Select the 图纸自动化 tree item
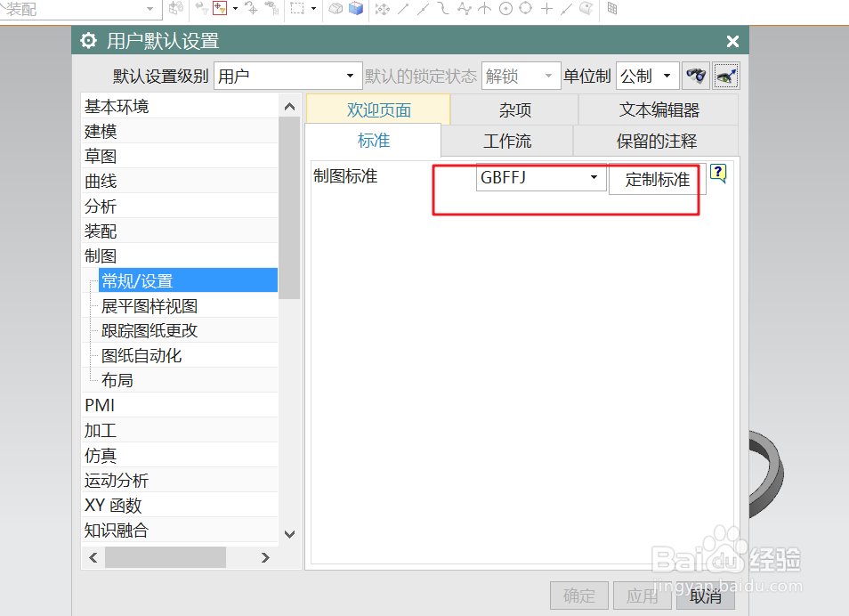This screenshot has height=616, width=849. click(x=188, y=355)
